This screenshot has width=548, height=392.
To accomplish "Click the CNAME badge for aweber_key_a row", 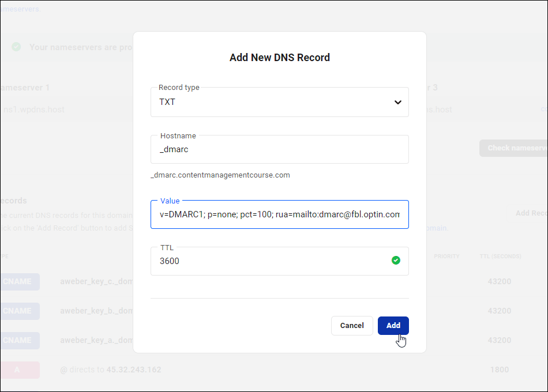I will (20, 340).
